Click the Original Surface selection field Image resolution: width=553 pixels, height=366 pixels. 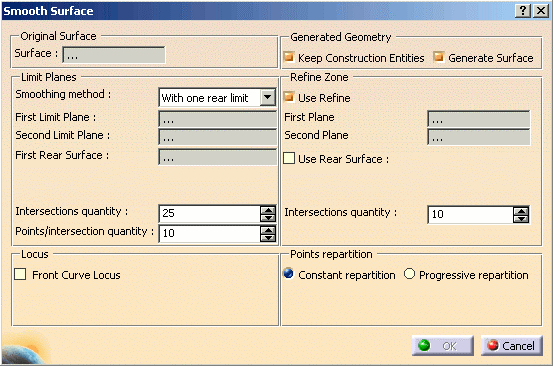(114, 55)
